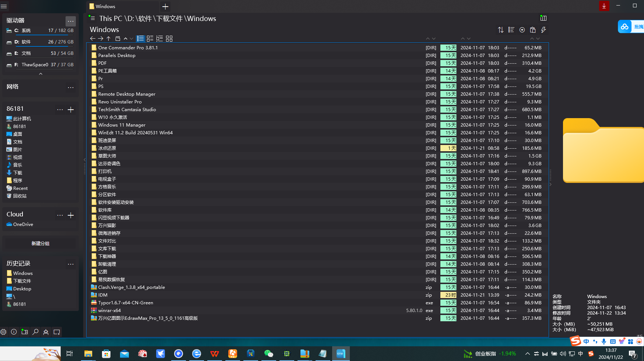The image size is (644, 361).
Task: Add item to Cloud group
Action: (71, 215)
